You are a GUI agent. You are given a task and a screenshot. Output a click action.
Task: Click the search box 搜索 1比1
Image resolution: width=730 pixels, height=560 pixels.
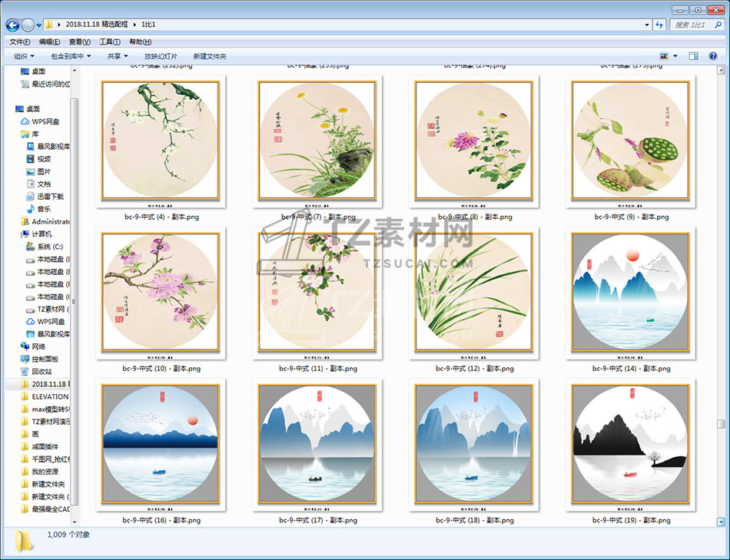coord(693,25)
